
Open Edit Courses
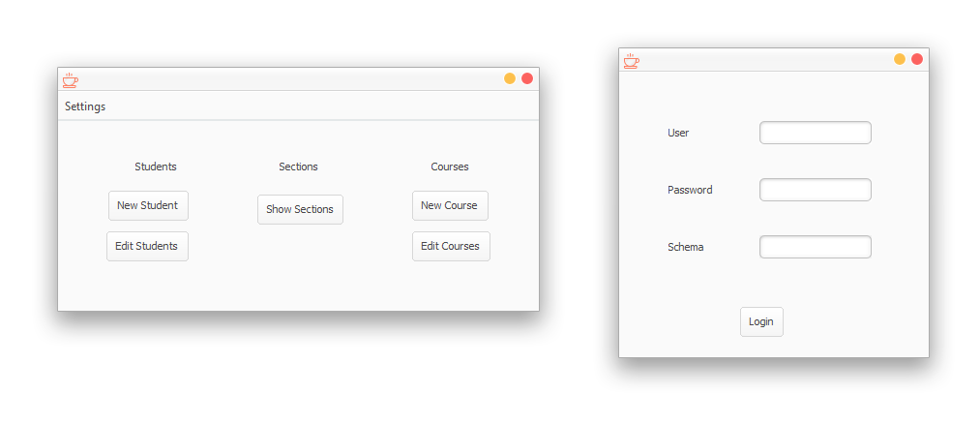pyautogui.click(x=451, y=247)
